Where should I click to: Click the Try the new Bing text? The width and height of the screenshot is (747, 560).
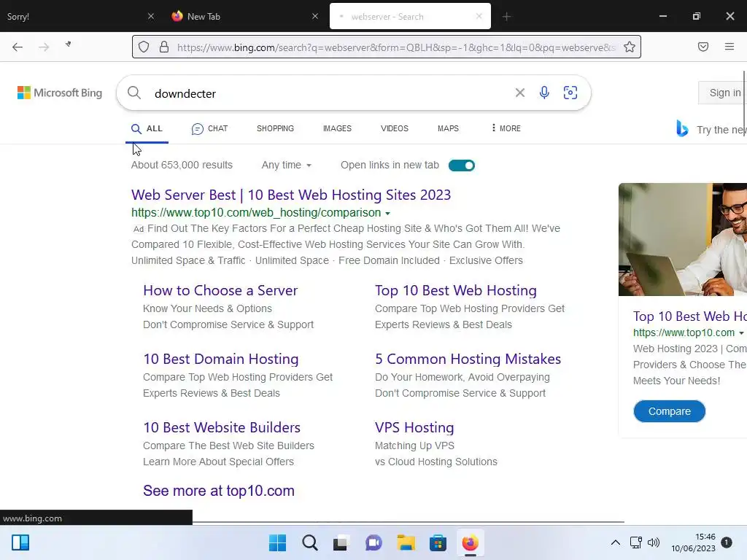tap(721, 130)
